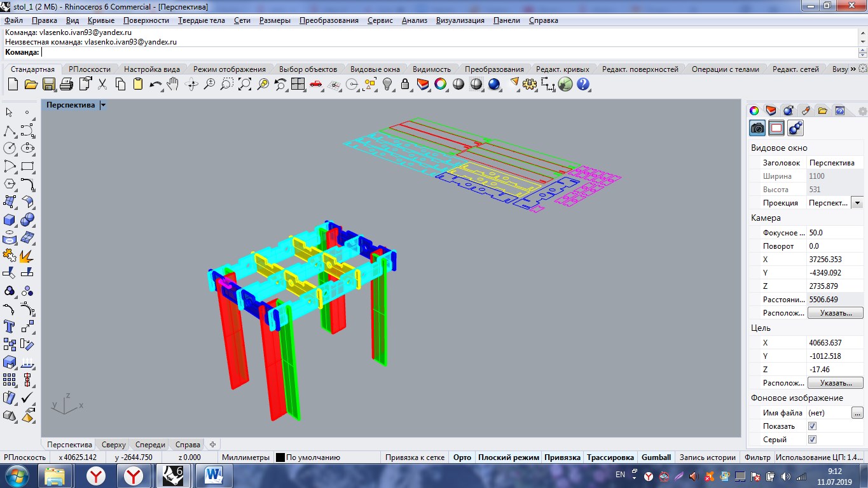Open the Перспектива viewport title menu arrow
Screen dimensions: 868x488
[103, 105]
